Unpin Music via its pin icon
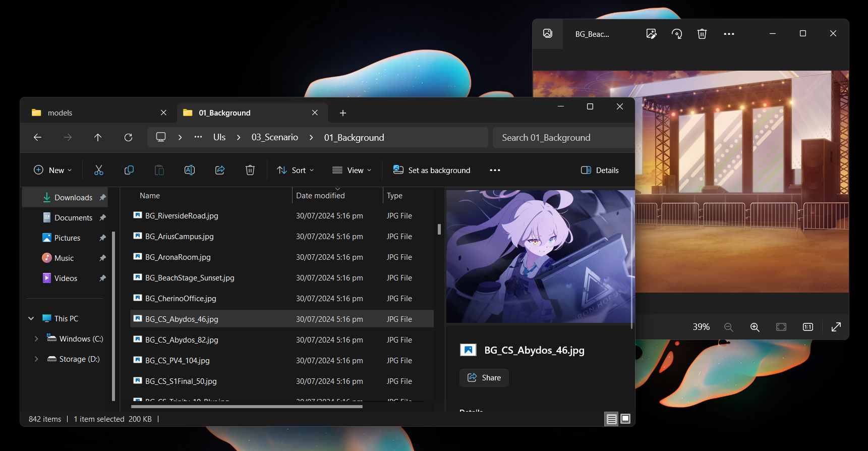This screenshot has height=451, width=868. coord(102,258)
